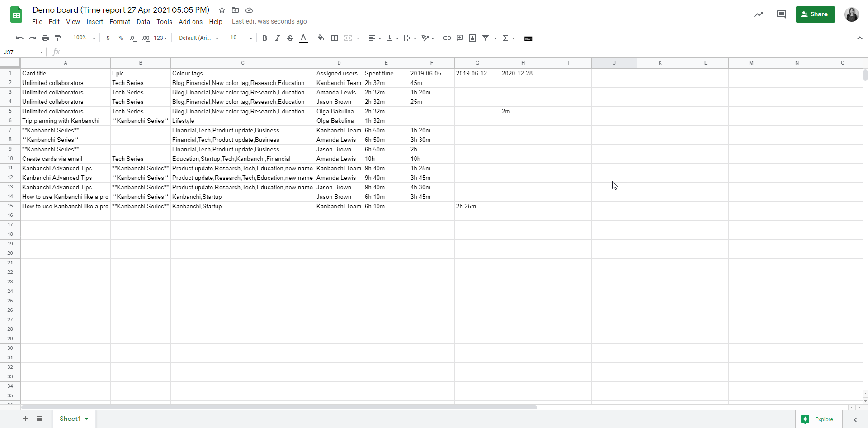Screen dimensions: 868x428
Task: Click the merge cells icon
Action: [x=348, y=38]
